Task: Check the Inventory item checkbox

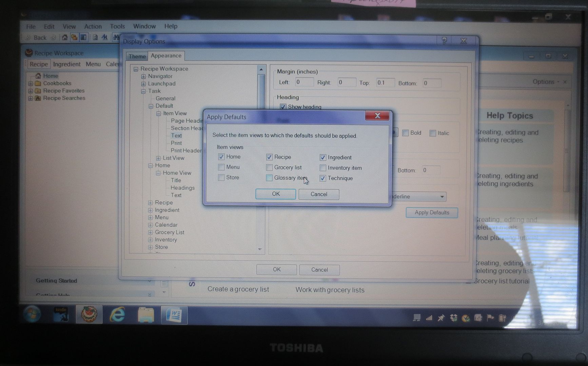Action: [x=323, y=168]
